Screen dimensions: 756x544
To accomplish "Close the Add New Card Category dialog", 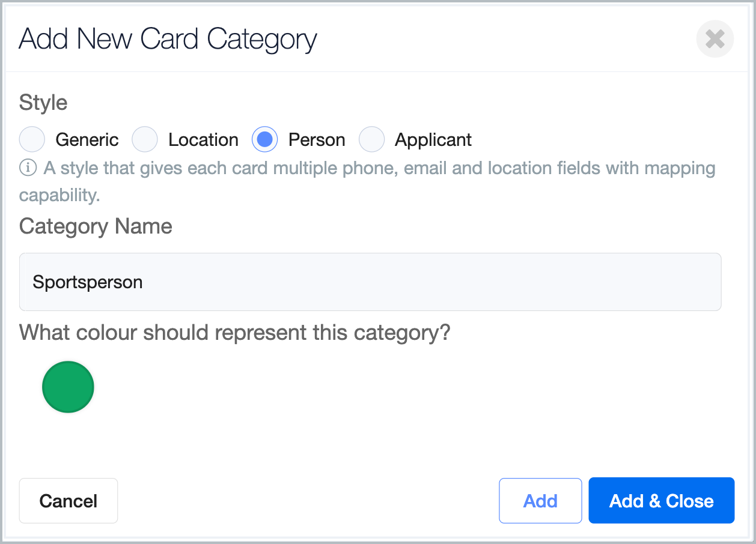I will [715, 39].
